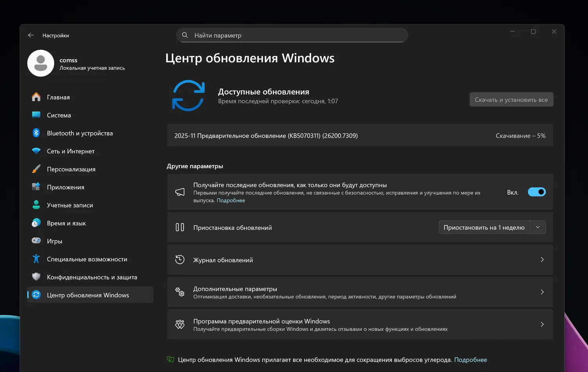
Task: Select Учетные записи in the sidebar
Action: [x=70, y=205]
